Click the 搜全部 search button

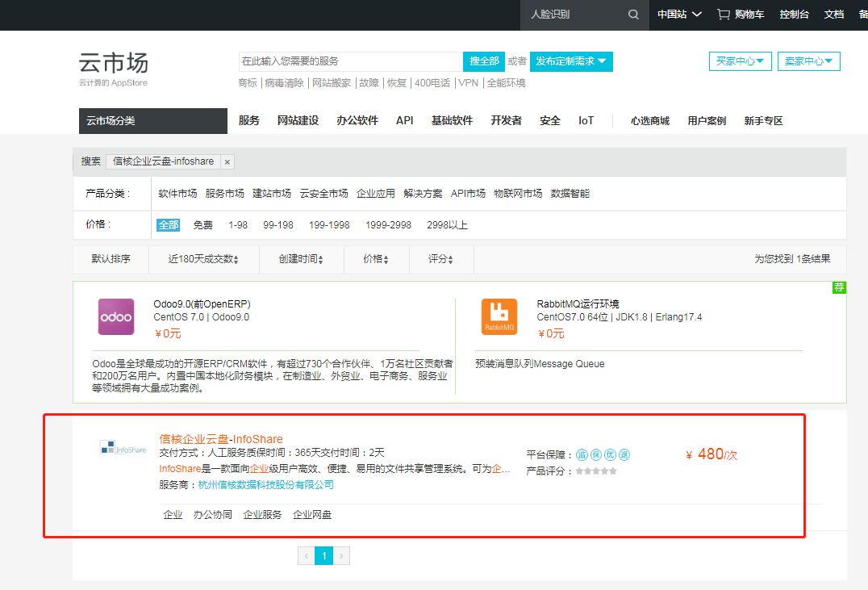pos(484,61)
